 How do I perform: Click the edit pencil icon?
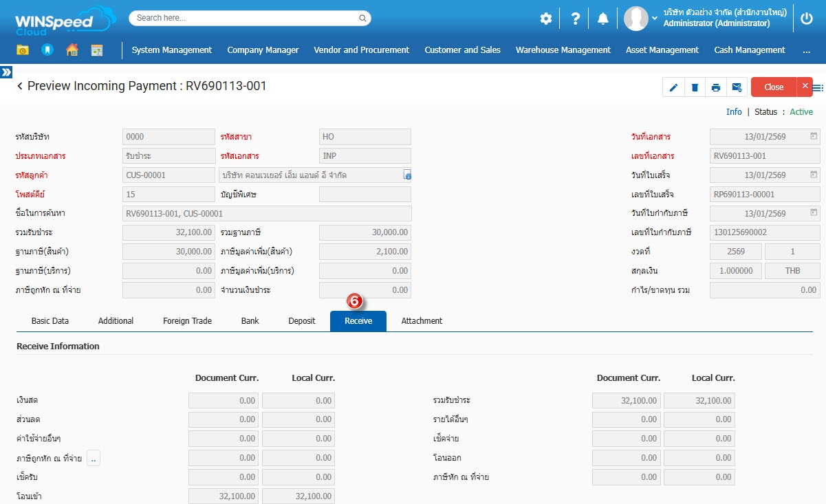point(673,87)
